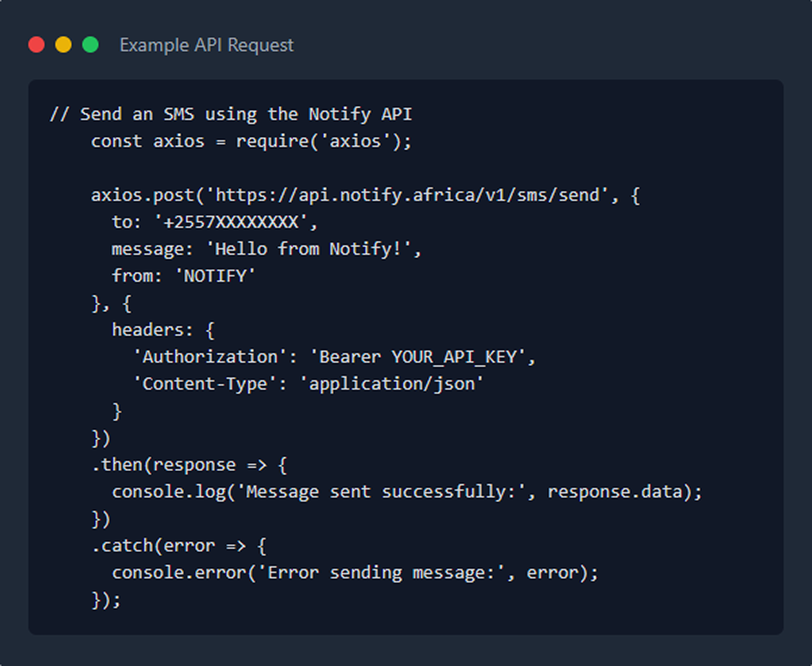Click the "Send an SMS" comment line
The width and height of the screenshot is (812, 666).
click(231, 115)
